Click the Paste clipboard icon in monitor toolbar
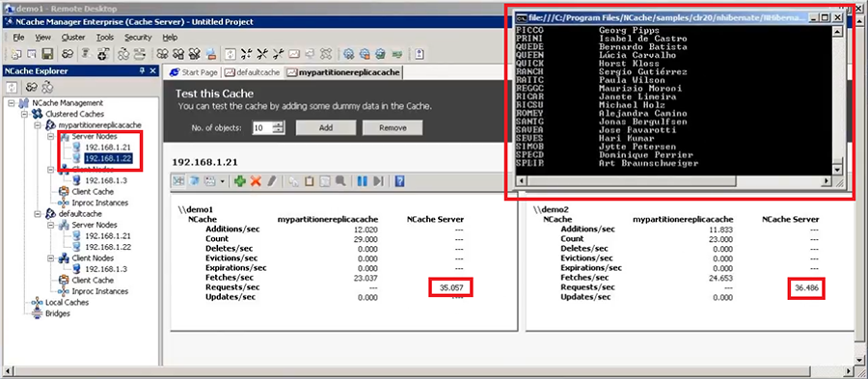This screenshot has width=868, height=379. coord(310,181)
